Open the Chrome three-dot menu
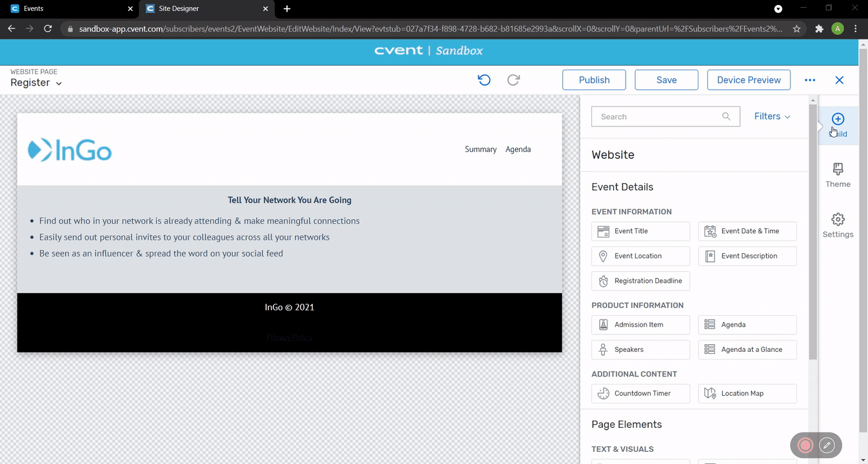 pos(856,28)
